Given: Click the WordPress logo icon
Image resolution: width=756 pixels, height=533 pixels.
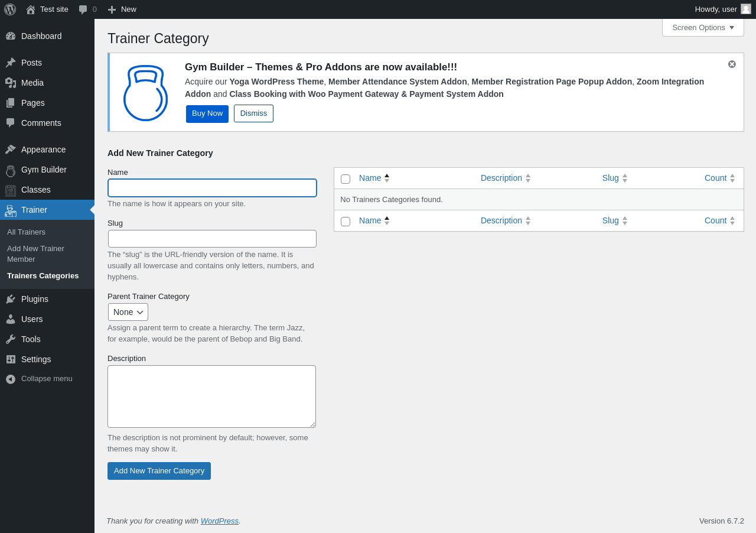Looking at the screenshot, I should pyautogui.click(x=10, y=9).
